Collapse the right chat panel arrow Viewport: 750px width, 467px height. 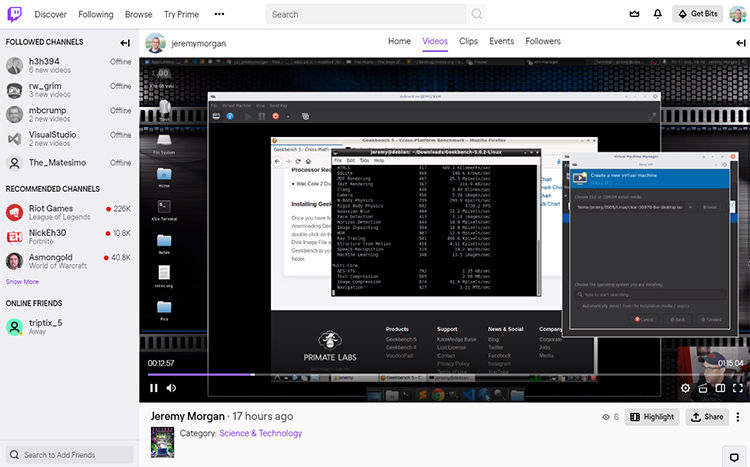(740, 43)
